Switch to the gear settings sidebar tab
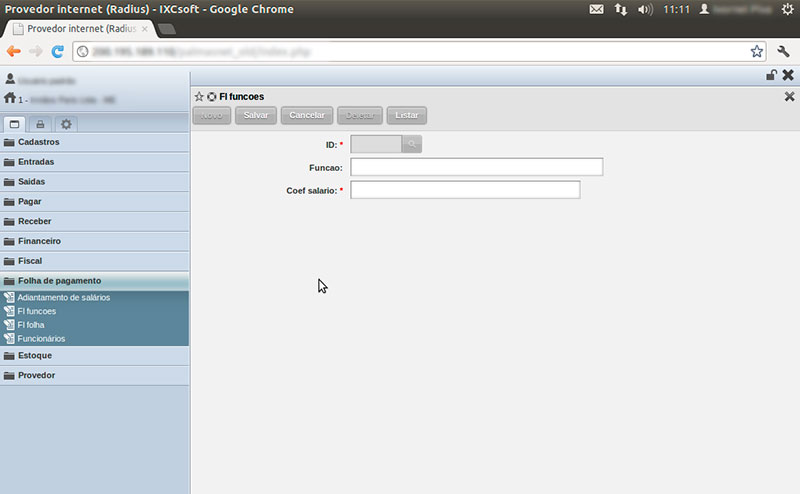 coord(66,124)
